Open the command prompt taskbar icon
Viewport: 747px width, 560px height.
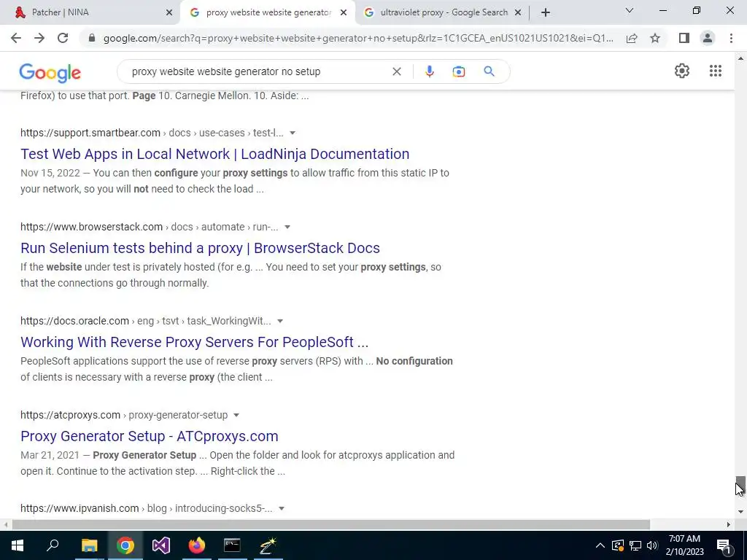click(232, 545)
